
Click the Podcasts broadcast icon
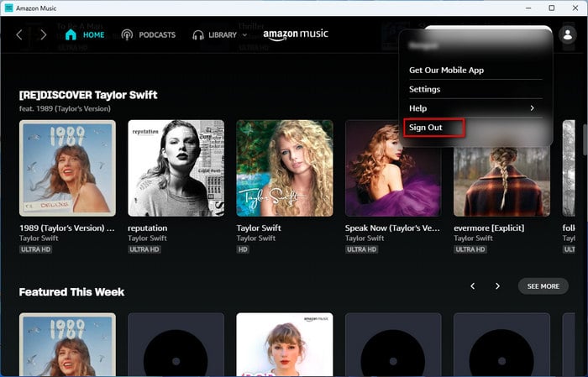[x=127, y=35]
